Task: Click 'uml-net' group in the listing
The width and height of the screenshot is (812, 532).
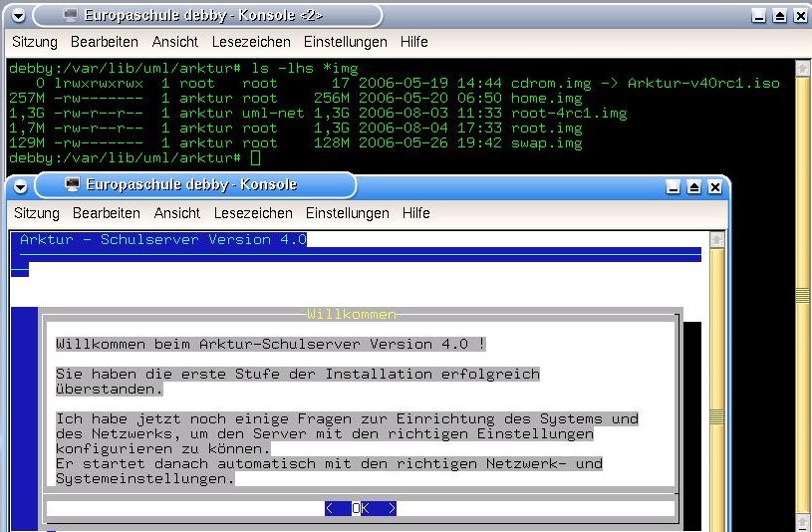Action: click(273, 113)
